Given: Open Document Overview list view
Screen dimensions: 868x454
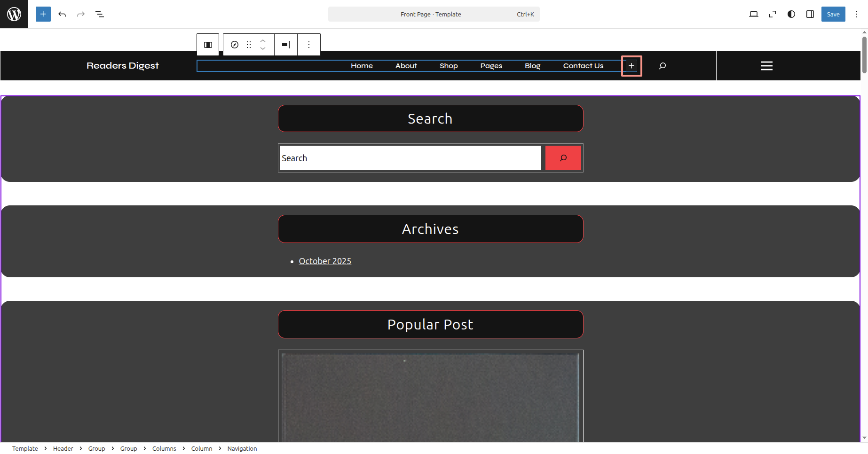Looking at the screenshot, I should (x=100, y=14).
